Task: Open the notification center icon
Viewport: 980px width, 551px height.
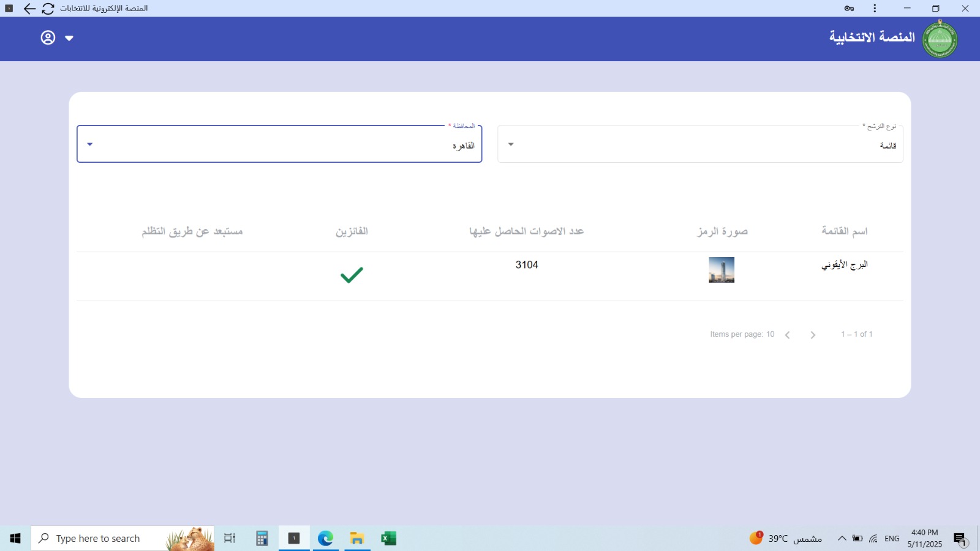Action: click(x=960, y=539)
